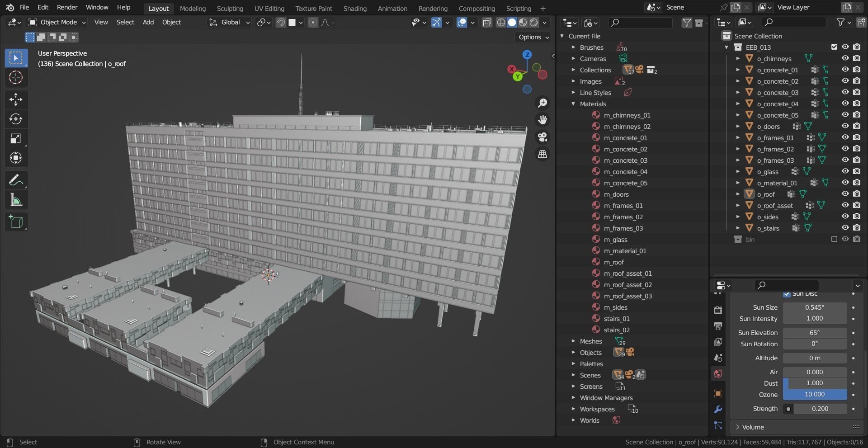Click the Dust slider field
868x448 pixels.
(815, 383)
